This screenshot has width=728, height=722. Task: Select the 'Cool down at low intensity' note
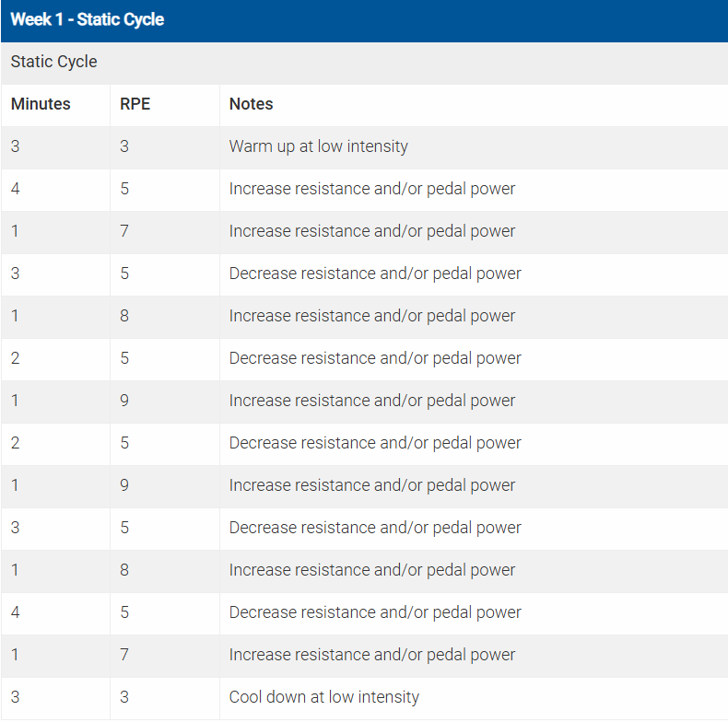323,697
